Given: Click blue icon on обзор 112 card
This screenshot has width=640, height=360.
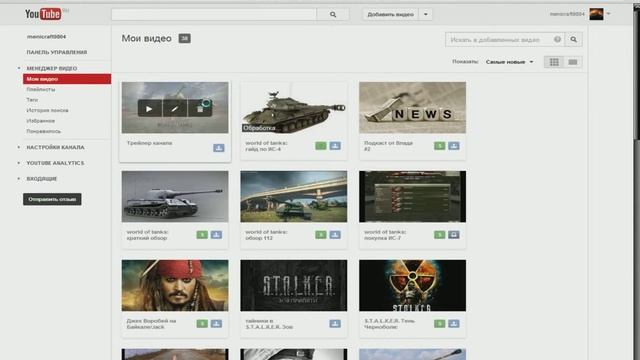Looking at the screenshot, I should point(335,235).
